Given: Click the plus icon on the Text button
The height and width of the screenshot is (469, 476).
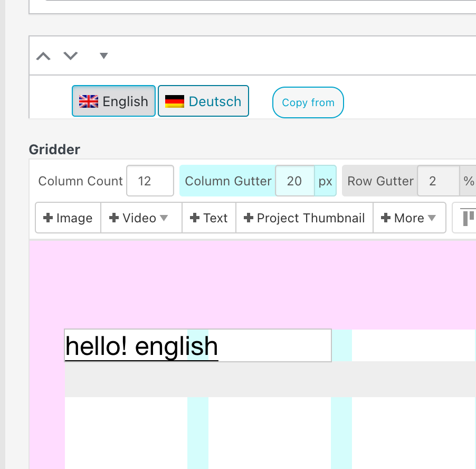Looking at the screenshot, I should [194, 218].
